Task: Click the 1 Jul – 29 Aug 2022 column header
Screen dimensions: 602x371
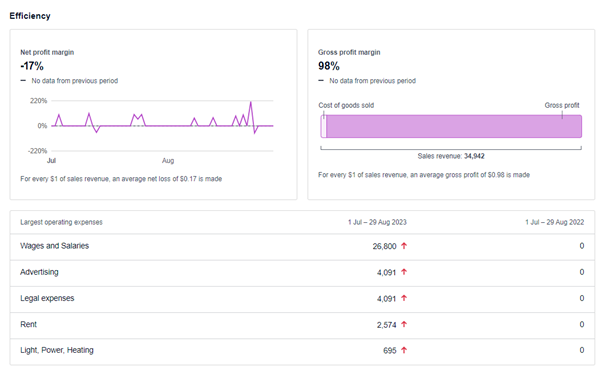Action: coord(554,222)
